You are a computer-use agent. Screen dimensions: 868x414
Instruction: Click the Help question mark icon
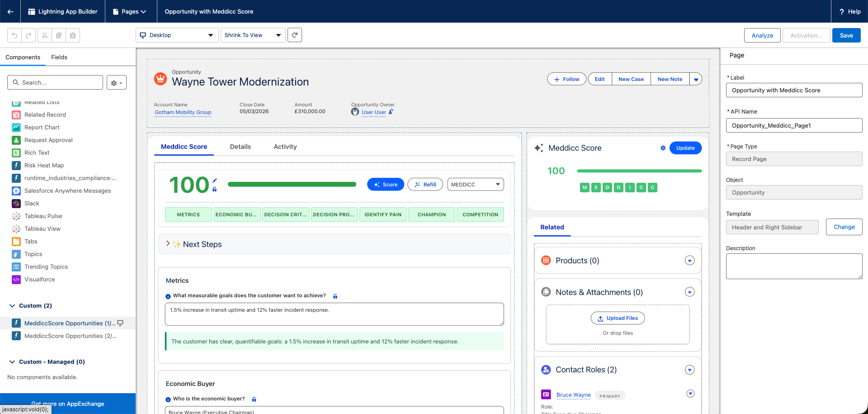point(842,12)
